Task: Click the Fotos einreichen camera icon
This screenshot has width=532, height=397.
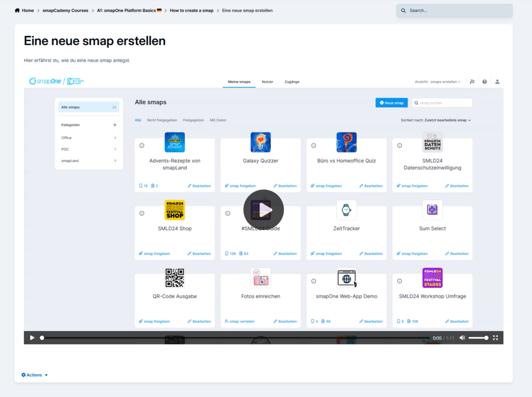Action: pyautogui.click(x=261, y=278)
